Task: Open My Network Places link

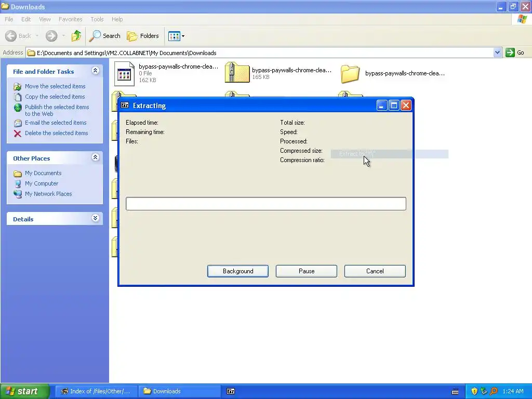Action: [48, 194]
